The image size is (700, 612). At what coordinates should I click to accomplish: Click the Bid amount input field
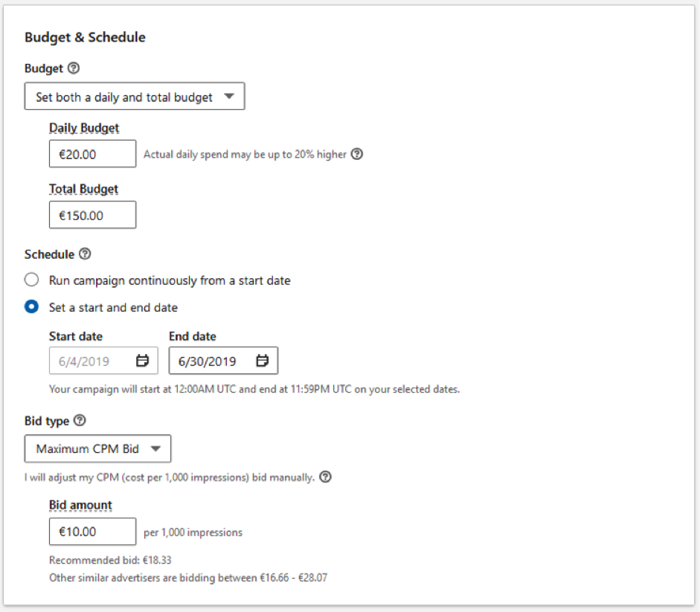92,532
